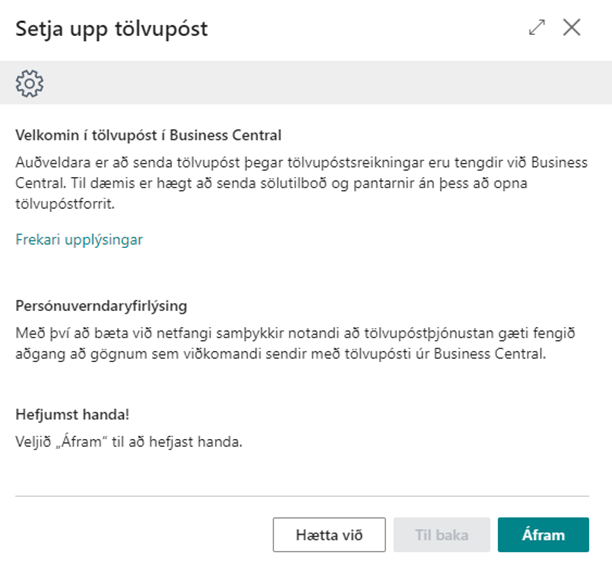Click the Persónuverndaryfirlýsing heading
612x575 pixels.
pyautogui.click(x=101, y=306)
